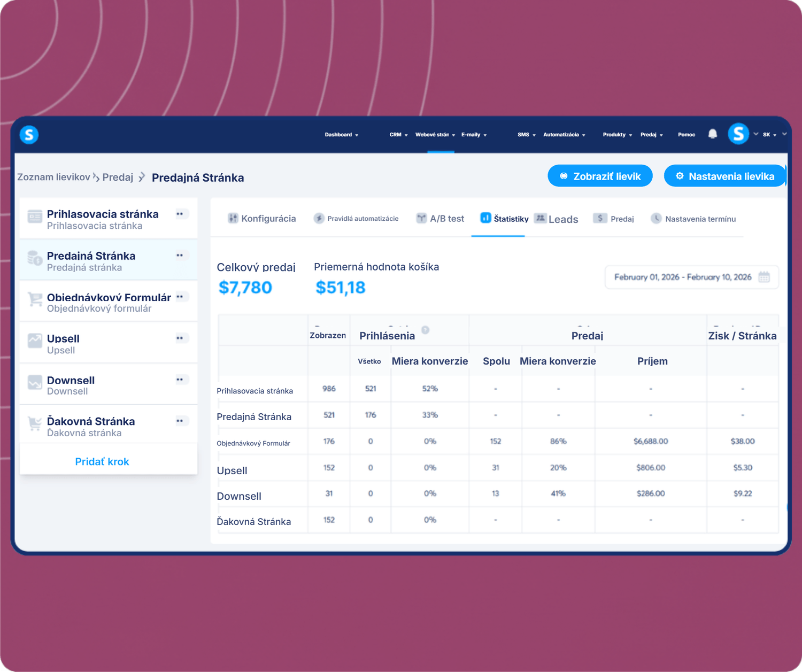This screenshot has height=672, width=802.
Task: Click the Downsell step chart icon
Action: 35,382
